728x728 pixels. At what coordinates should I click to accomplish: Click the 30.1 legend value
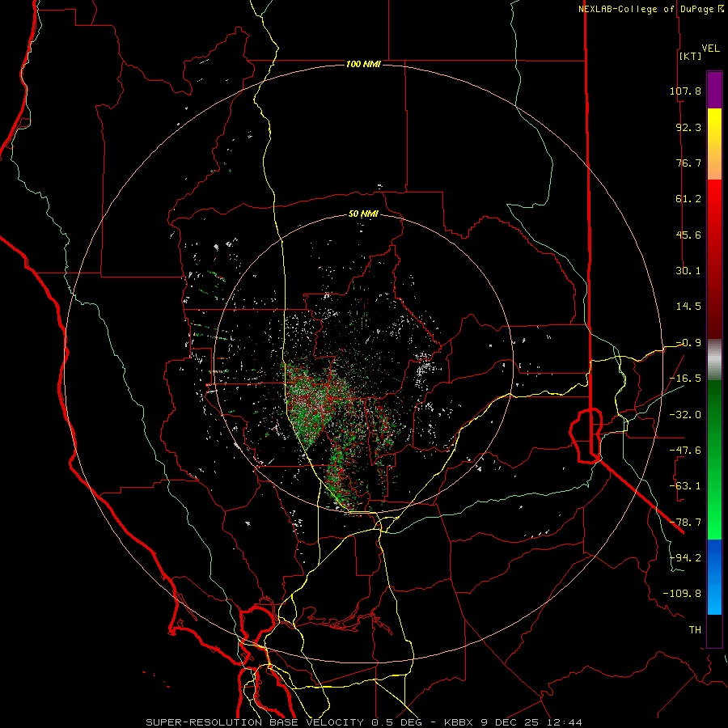pos(688,271)
